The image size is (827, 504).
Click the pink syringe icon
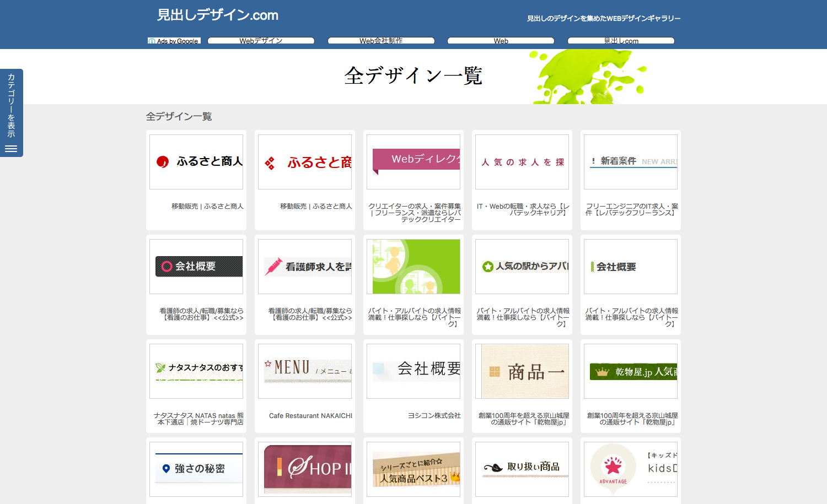[273, 267]
